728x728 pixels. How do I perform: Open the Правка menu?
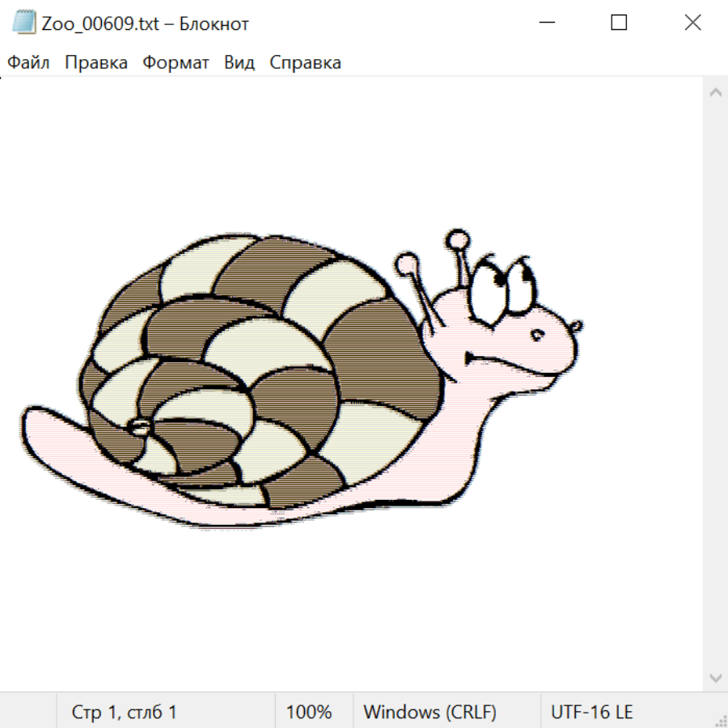click(x=95, y=62)
